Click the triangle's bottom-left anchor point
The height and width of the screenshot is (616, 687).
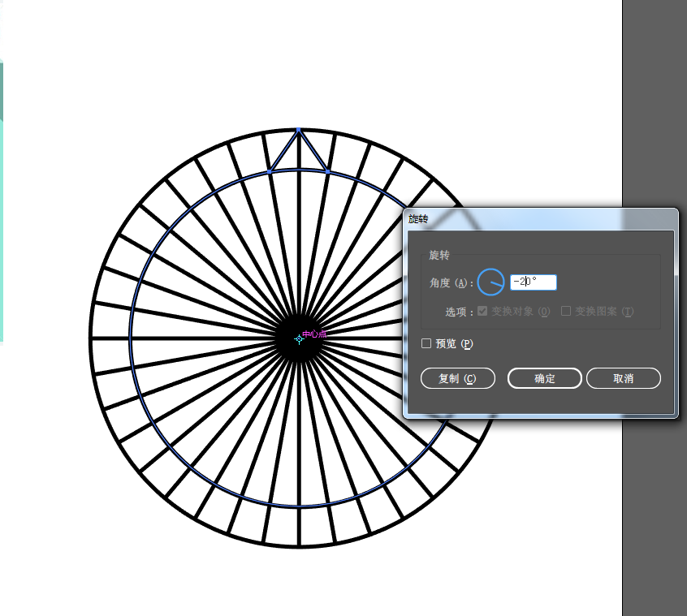tap(270, 172)
